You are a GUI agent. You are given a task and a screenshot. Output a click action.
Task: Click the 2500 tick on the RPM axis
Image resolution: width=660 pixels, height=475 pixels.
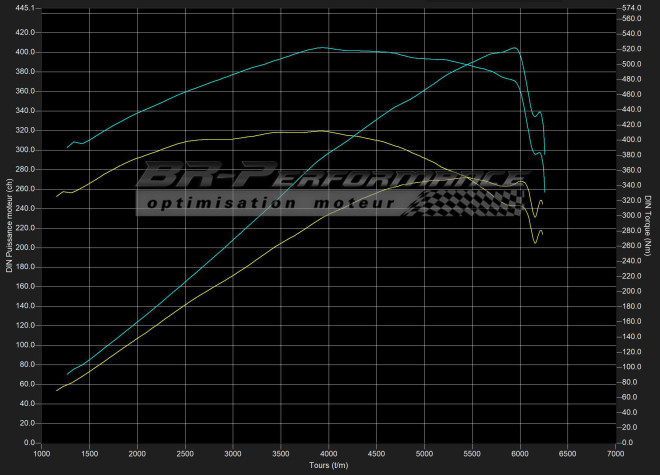185,453
